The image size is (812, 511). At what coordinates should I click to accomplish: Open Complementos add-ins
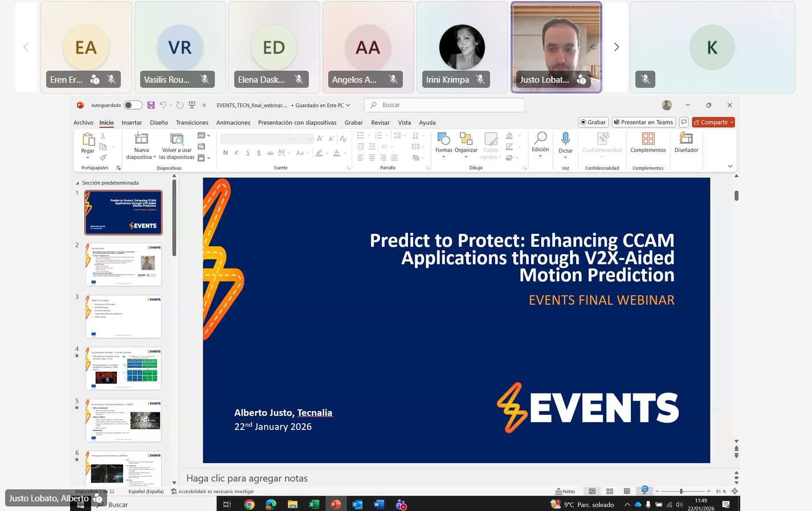pyautogui.click(x=648, y=143)
